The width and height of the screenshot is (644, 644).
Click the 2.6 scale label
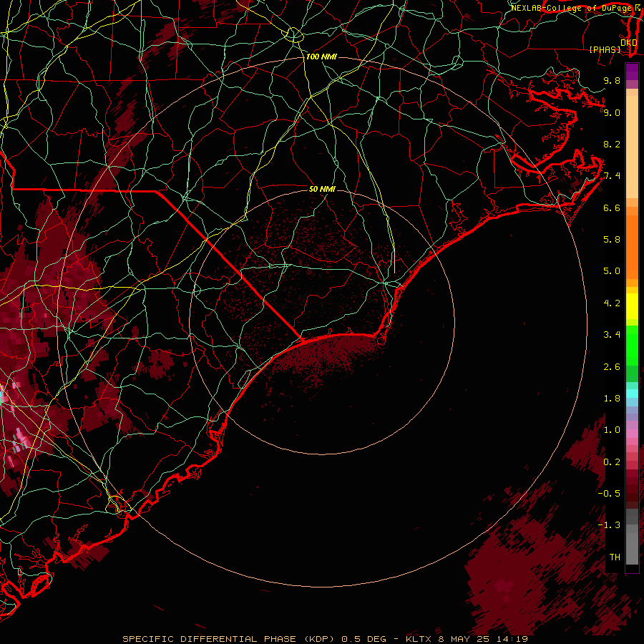(612, 367)
